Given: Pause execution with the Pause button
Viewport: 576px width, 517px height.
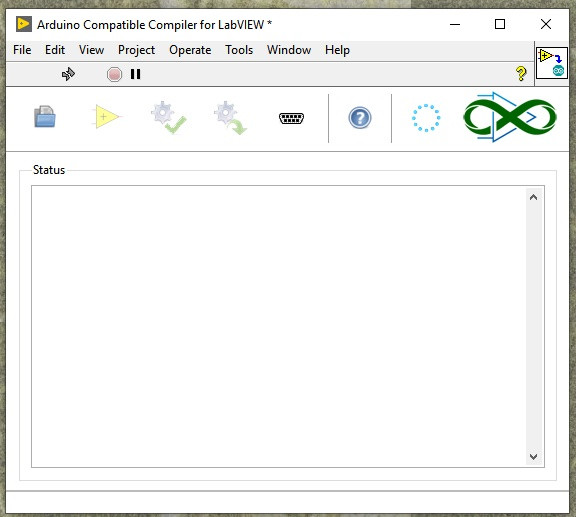Looking at the screenshot, I should (x=136, y=74).
